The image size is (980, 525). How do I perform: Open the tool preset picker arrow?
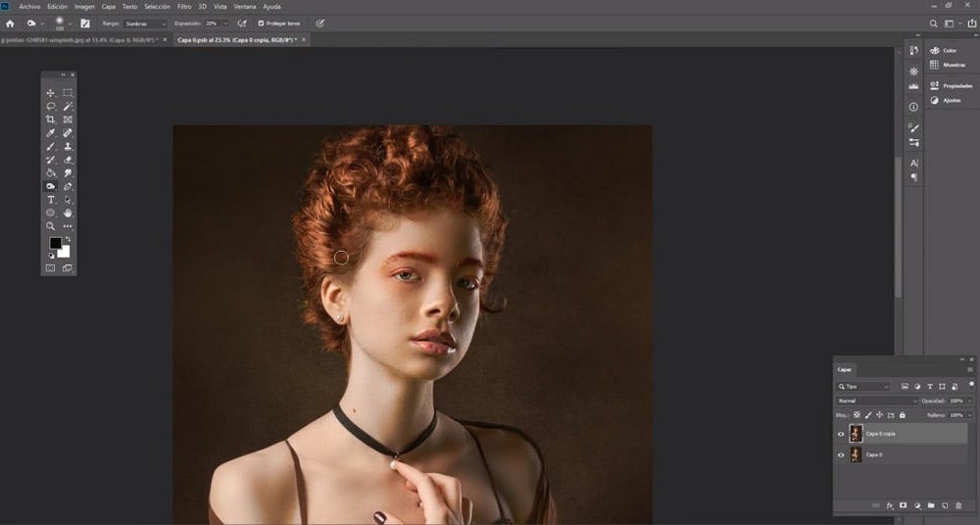tap(42, 24)
